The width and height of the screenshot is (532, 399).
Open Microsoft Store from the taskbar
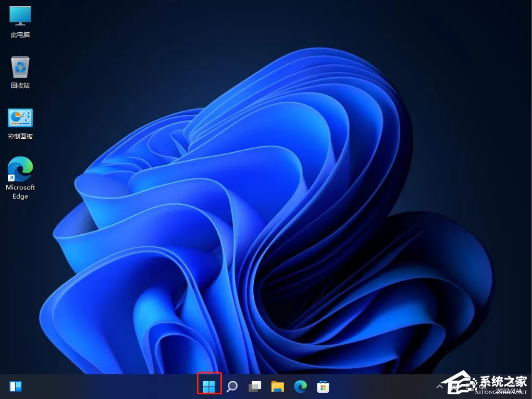click(323, 386)
